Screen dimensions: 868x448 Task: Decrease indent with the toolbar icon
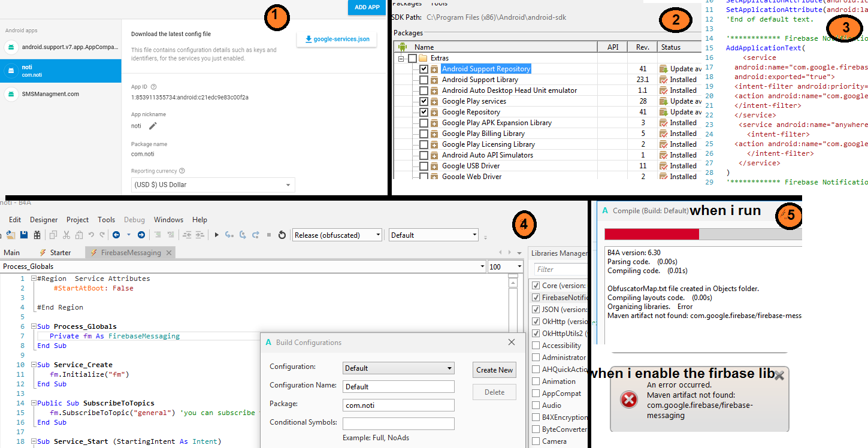tap(187, 235)
